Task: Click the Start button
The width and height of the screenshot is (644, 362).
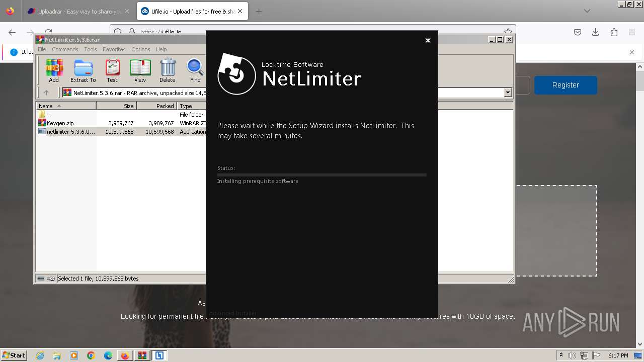Action: (14, 355)
